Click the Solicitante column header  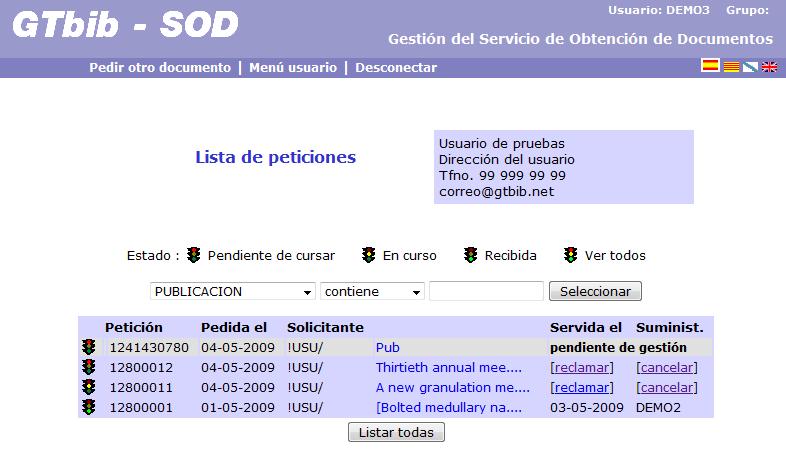325,327
